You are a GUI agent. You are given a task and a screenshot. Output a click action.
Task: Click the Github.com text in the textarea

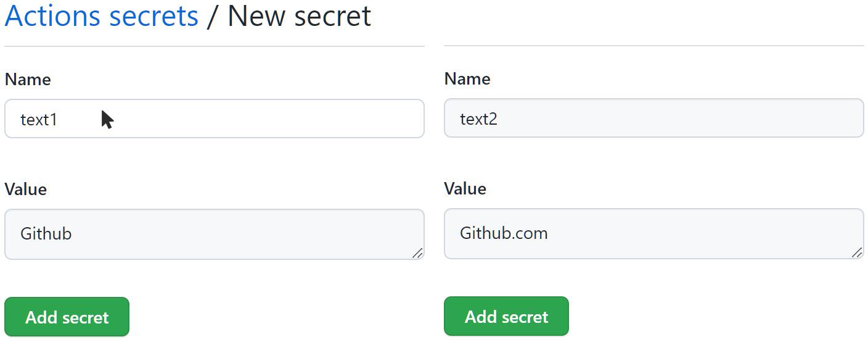[504, 233]
